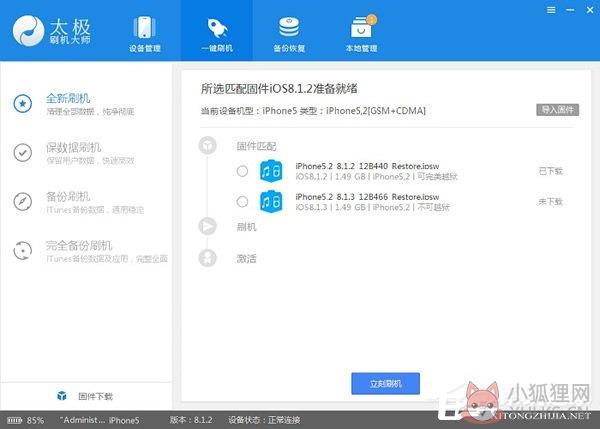Click the 所选匹配固件iOS8.1.2准备就绪 heading
Image resolution: width=600 pixels, height=429 pixels.
coord(279,89)
